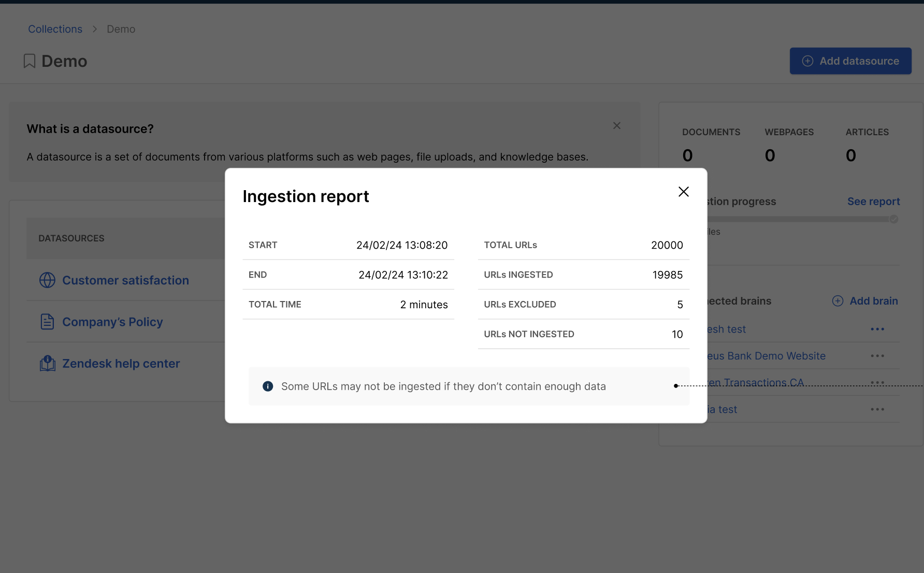This screenshot has height=573, width=924.
Task: Open options menu for Bank Demo Website brain
Action: click(x=877, y=356)
